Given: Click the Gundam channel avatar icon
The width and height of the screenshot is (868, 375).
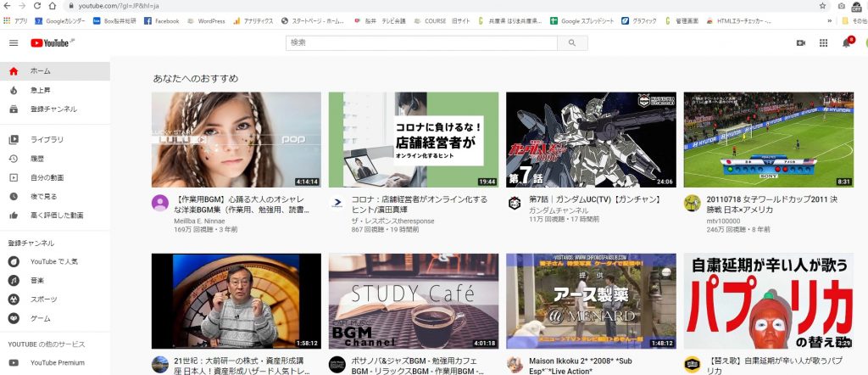Looking at the screenshot, I should point(515,203).
